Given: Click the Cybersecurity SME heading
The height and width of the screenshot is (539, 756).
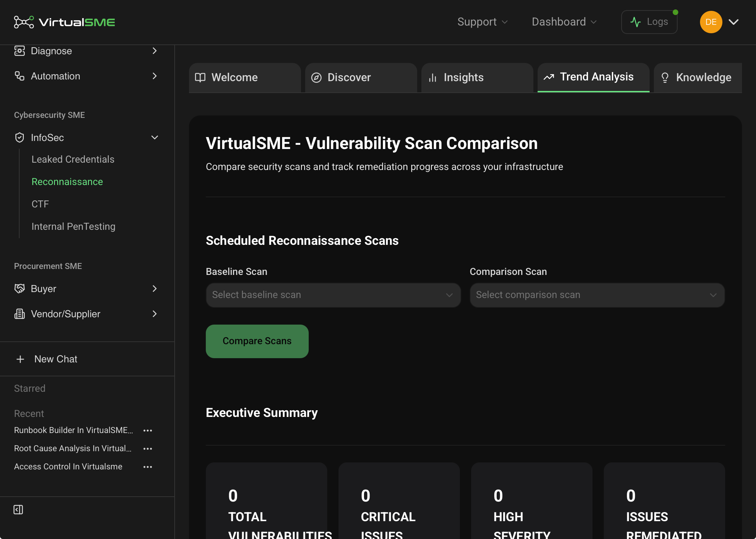Looking at the screenshot, I should point(49,115).
